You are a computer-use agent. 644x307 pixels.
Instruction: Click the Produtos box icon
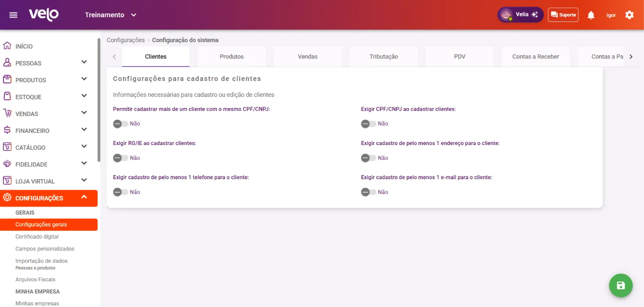point(7,79)
